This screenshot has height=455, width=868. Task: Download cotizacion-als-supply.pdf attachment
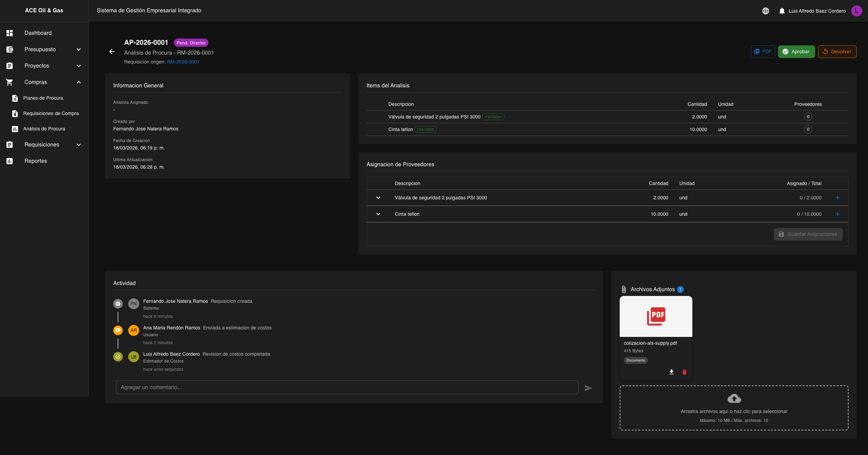tap(671, 372)
